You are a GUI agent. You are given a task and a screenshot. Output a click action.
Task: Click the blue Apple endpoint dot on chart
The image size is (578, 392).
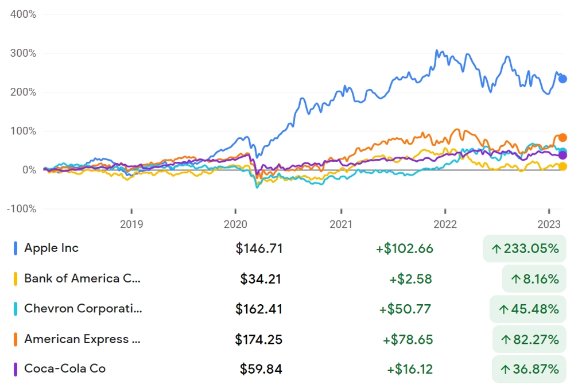(x=563, y=79)
